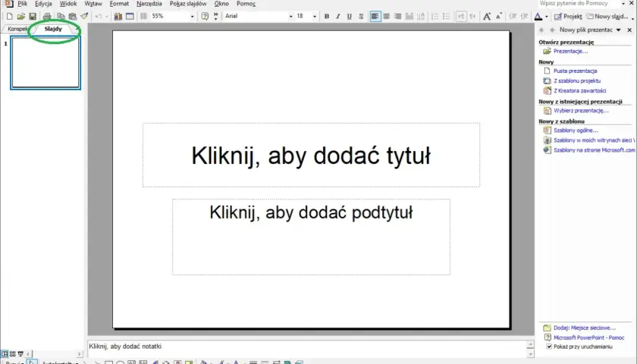Screen dimensions: 637x364
Task: Select the Format Painter brush icon
Action: (84, 17)
